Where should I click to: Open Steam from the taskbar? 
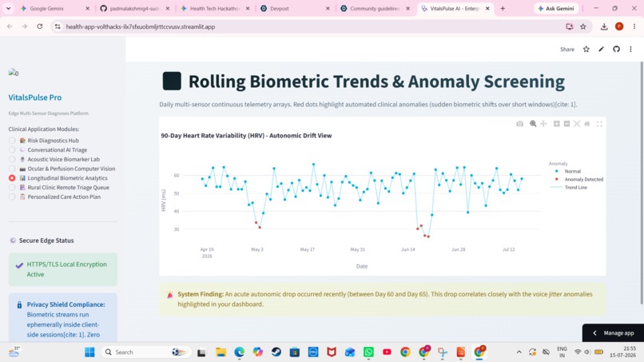[276, 352]
